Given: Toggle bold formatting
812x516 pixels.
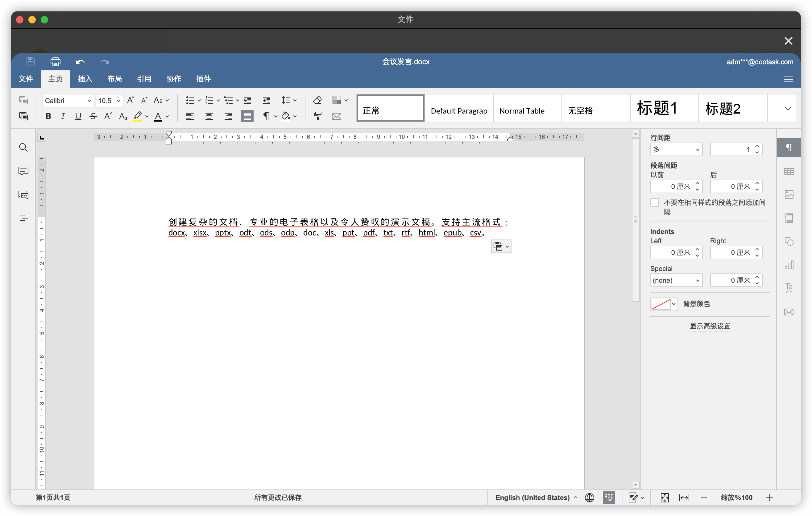Looking at the screenshot, I should (48, 116).
